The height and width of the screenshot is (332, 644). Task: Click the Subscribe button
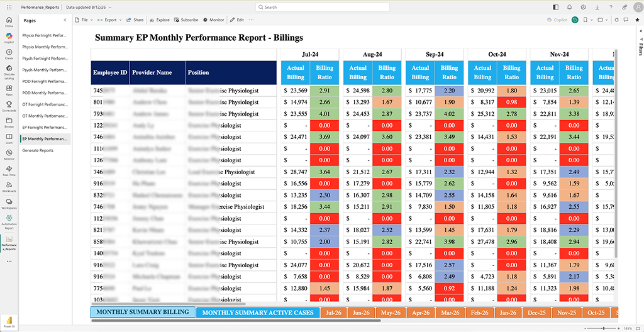click(x=186, y=19)
